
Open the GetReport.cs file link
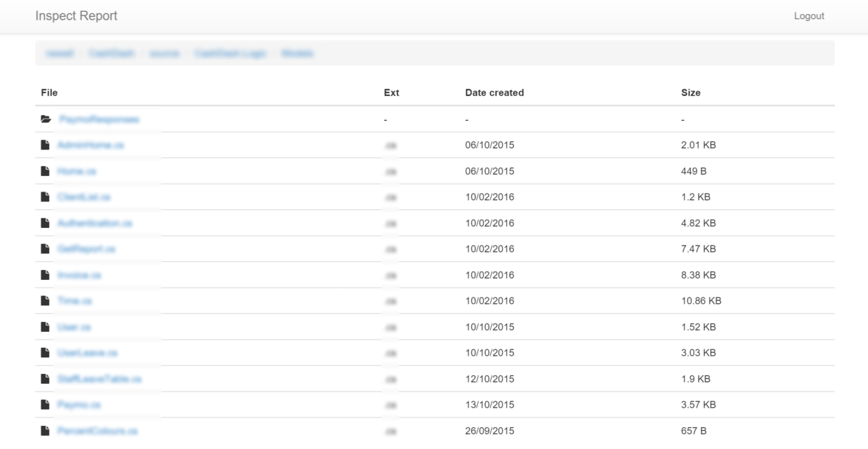(87, 249)
